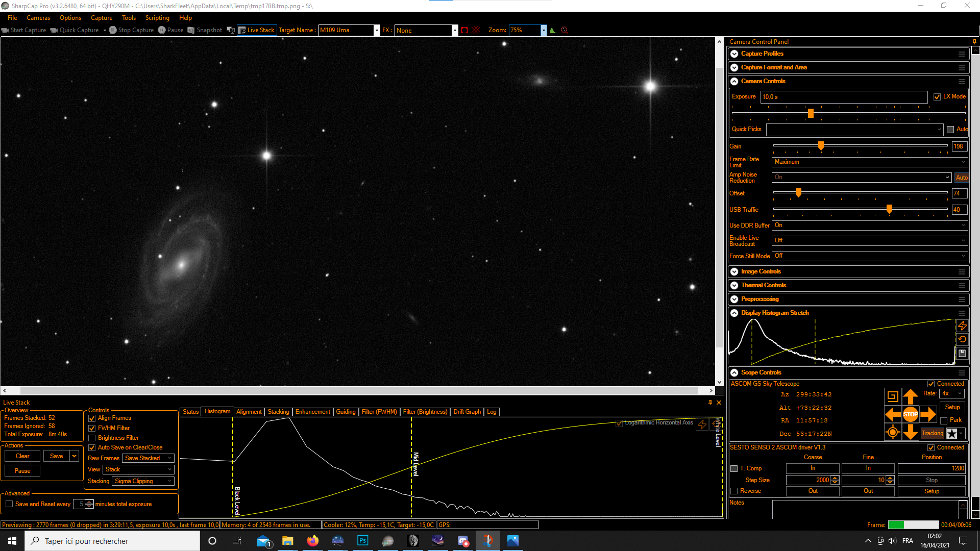Uncheck the Align Frames checkbox
The height and width of the screenshot is (551, 980).
click(92, 418)
